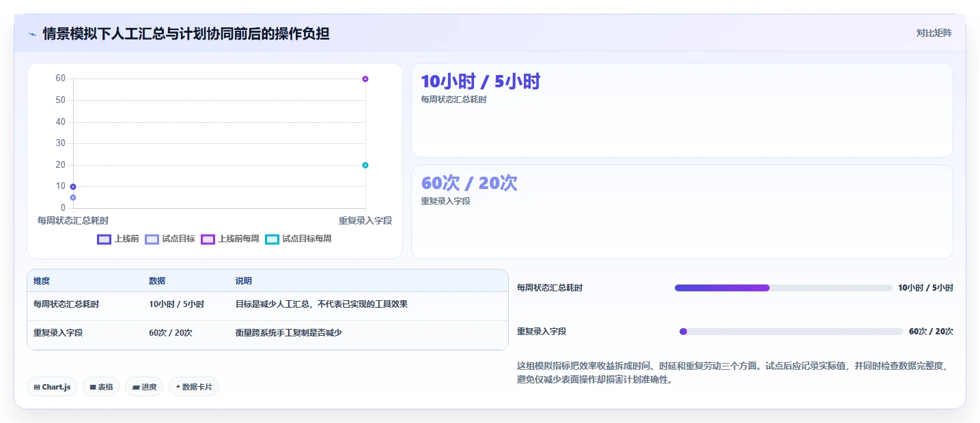Click the icon in the Chart.js chip
Image resolution: width=980 pixels, height=423 pixels.
(37, 388)
